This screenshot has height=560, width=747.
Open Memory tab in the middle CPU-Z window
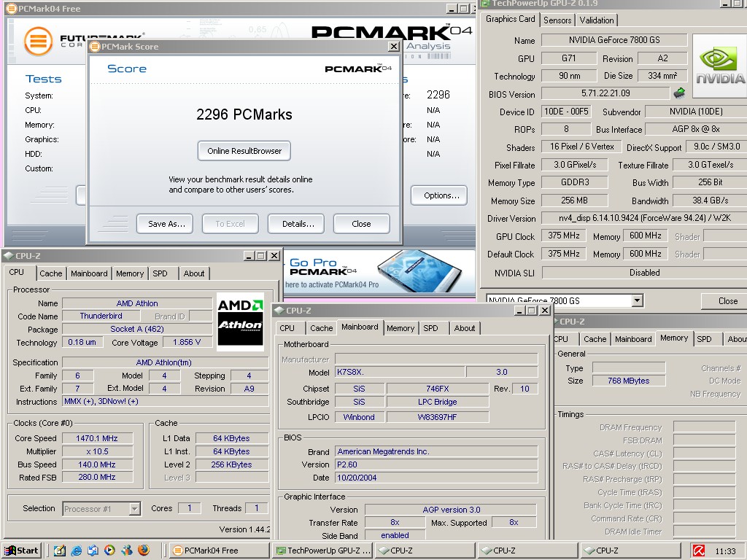pyautogui.click(x=400, y=328)
